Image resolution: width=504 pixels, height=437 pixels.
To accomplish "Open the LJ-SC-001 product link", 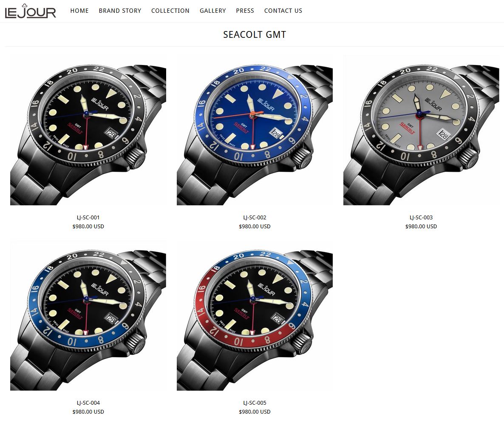I will click(x=88, y=217).
